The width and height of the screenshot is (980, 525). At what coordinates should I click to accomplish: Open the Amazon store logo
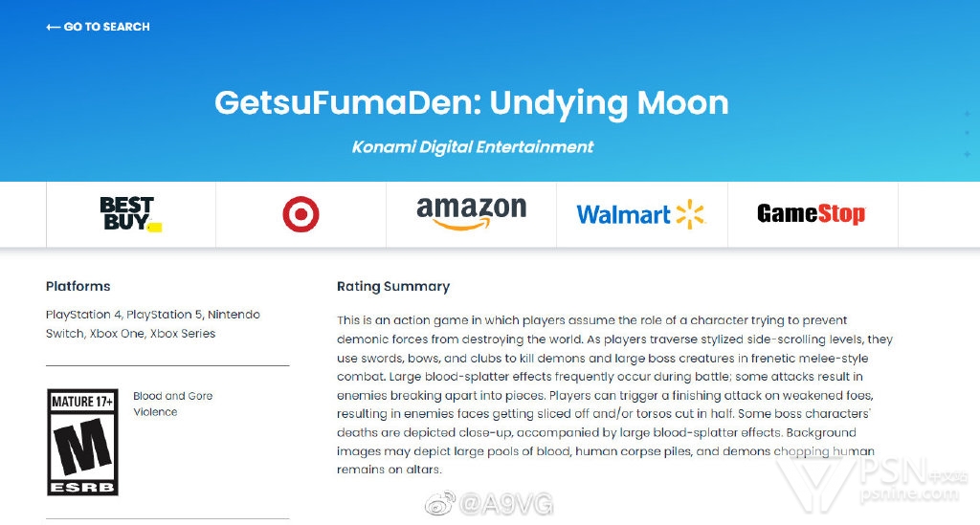[471, 213]
